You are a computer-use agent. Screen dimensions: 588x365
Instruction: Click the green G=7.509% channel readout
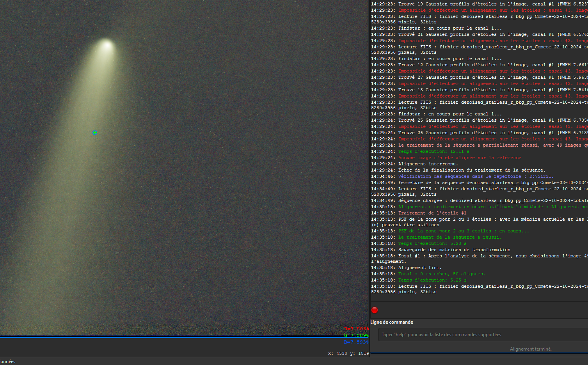(356, 335)
